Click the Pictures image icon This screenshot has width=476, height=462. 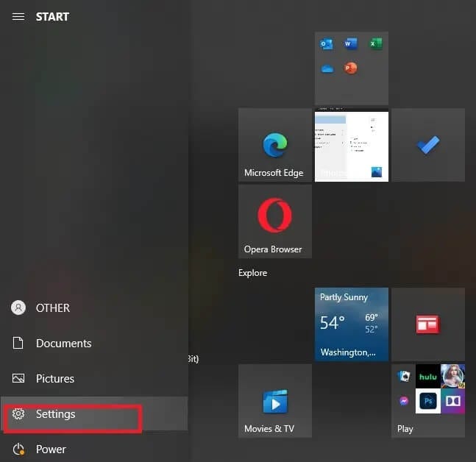point(18,378)
